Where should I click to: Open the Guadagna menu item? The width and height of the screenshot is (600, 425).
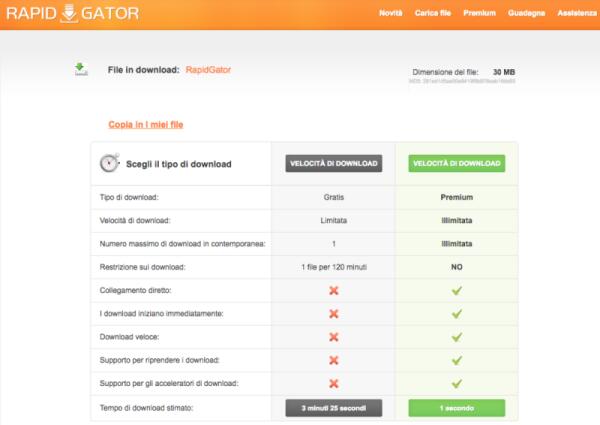(x=526, y=13)
